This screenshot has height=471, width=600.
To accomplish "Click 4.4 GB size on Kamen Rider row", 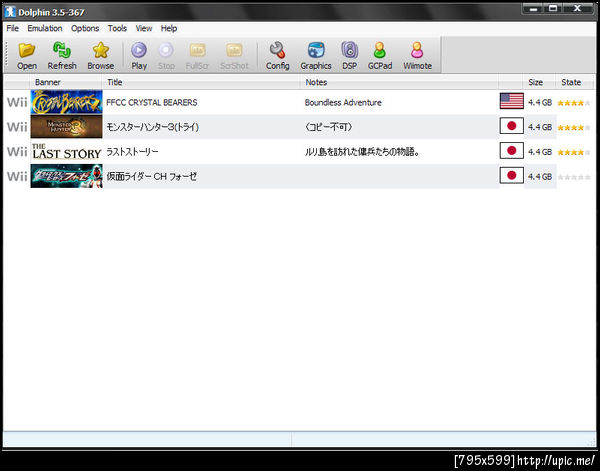I will pyautogui.click(x=540, y=177).
